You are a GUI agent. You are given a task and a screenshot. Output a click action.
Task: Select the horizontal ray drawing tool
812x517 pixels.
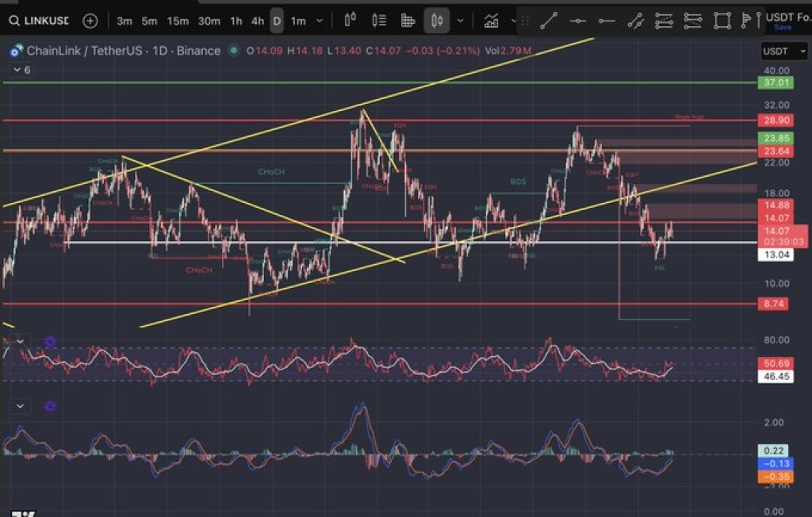(607, 21)
